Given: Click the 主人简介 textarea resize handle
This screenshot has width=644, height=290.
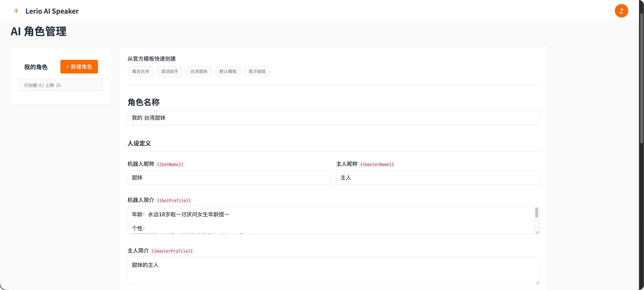Looking at the screenshot, I should [537, 283].
